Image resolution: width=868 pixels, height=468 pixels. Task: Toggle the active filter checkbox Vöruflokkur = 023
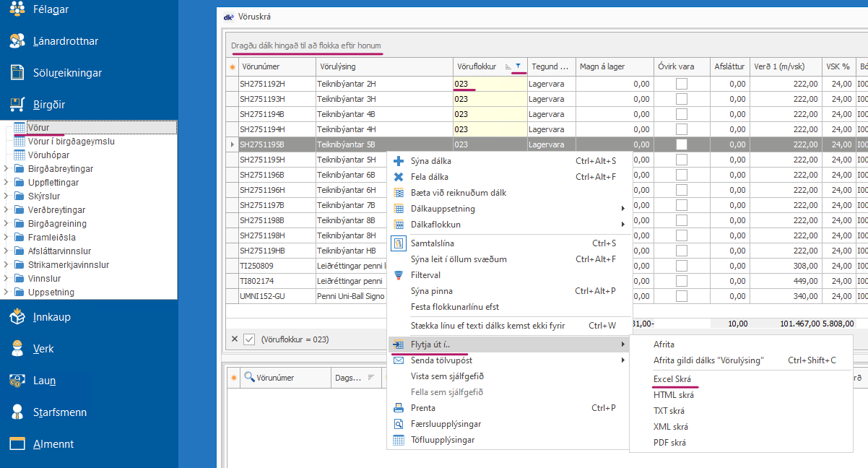249,339
